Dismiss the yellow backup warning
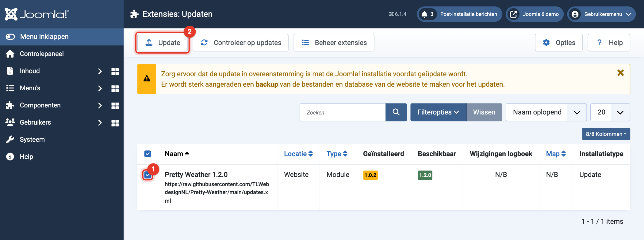644x240 pixels. click(x=620, y=73)
